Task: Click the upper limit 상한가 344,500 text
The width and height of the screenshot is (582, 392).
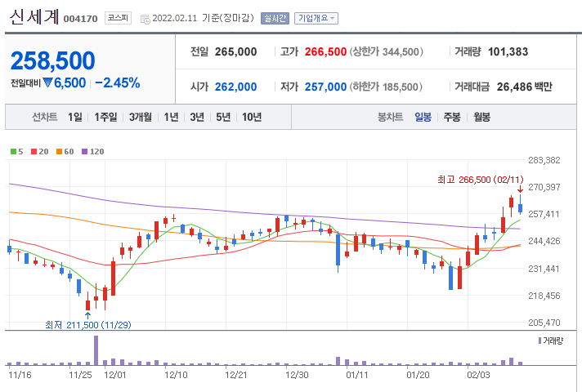Action: [x=386, y=52]
